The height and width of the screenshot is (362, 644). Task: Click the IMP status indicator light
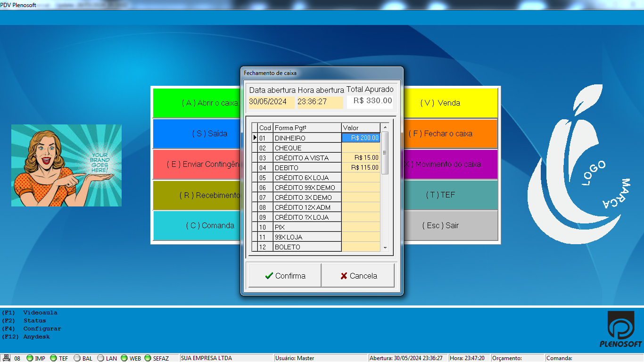tap(30, 358)
